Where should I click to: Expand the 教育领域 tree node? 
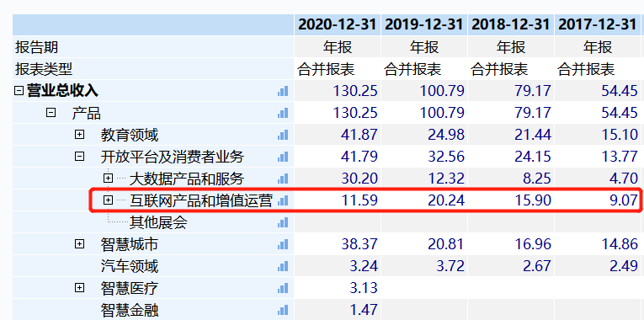point(79,135)
